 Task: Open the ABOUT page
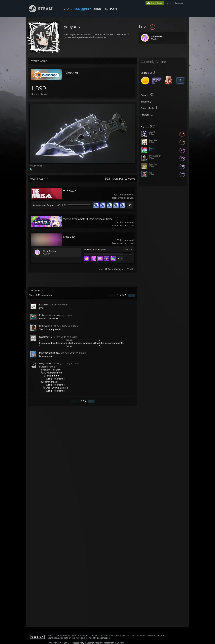[98, 9]
